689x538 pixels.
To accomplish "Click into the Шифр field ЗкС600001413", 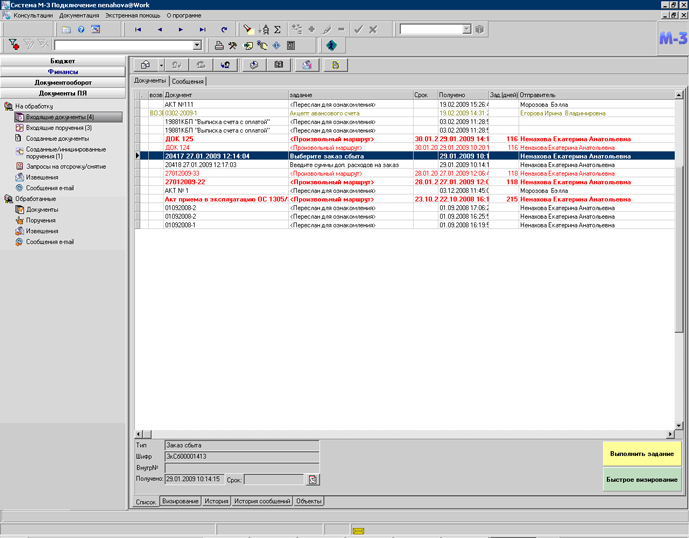I will [242, 457].
